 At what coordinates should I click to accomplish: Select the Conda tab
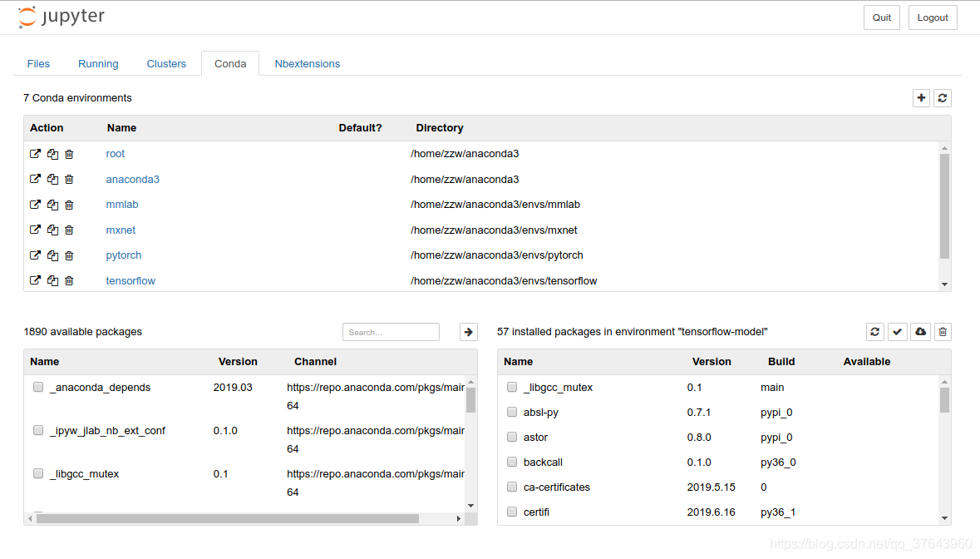coord(230,64)
